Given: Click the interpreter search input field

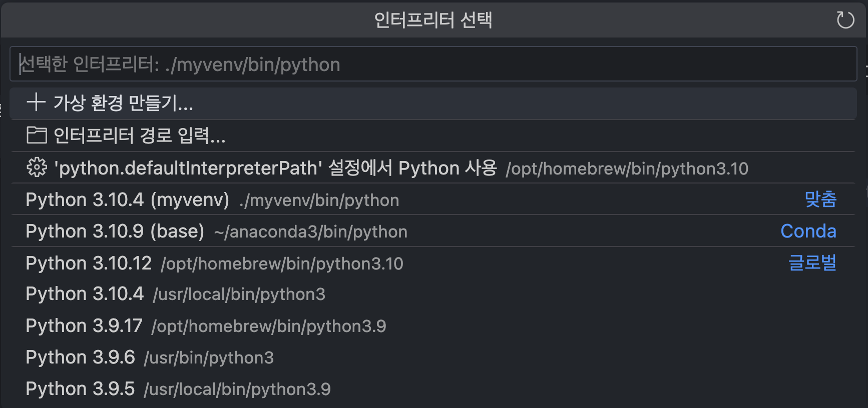Looking at the screenshot, I should click(433, 64).
